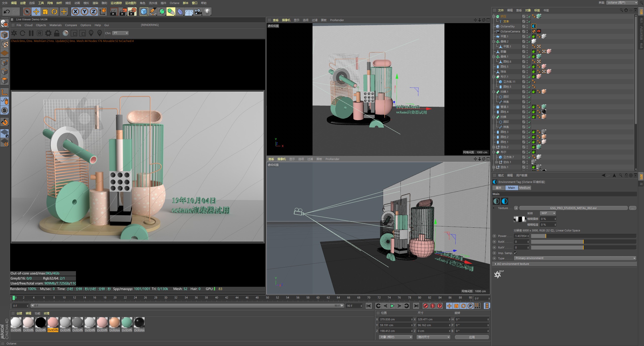The width and height of the screenshot is (644, 346).
Task: Open the Chn: PT channel dropdown
Action: click(x=121, y=33)
